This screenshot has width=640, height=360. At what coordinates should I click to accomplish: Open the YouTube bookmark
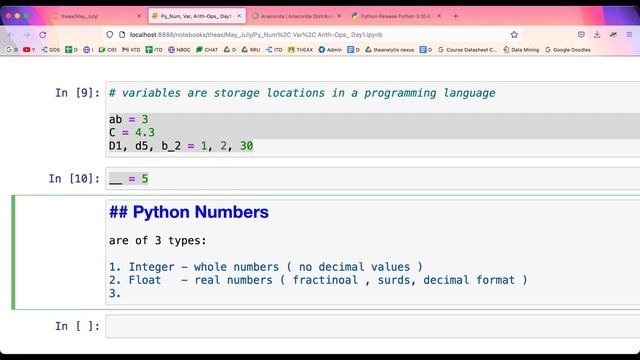(29, 50)
